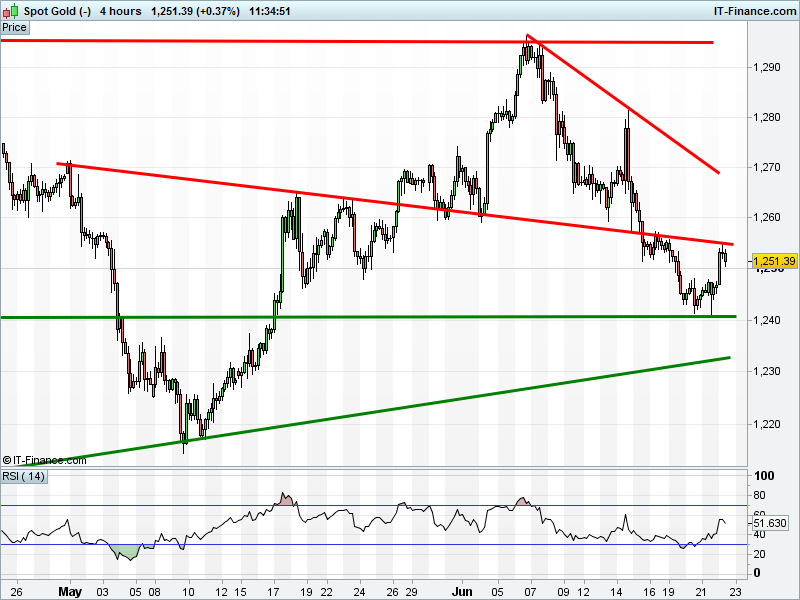This screenshot has width=800, height=600.
Task: Click the 'May' label on the date axis
Action: click(x=70, y=591)
